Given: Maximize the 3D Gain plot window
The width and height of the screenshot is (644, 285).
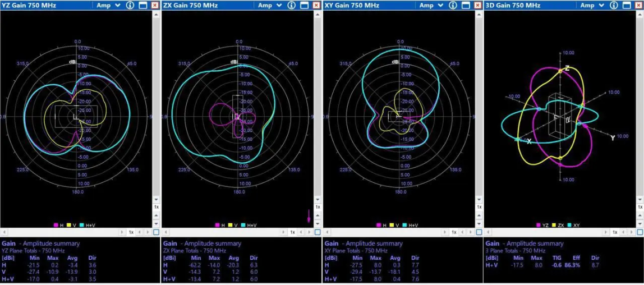Looking at the screenshot, I should tap(626, 5).
